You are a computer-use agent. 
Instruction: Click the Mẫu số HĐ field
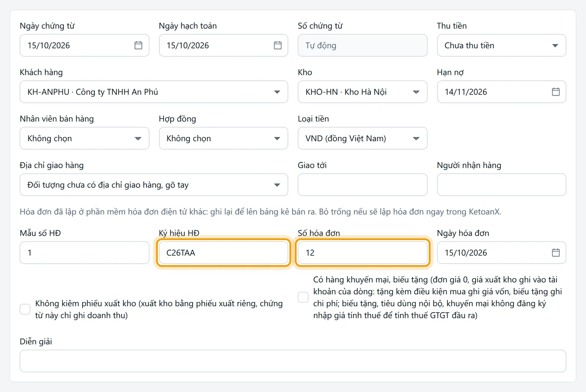[84, 252]
